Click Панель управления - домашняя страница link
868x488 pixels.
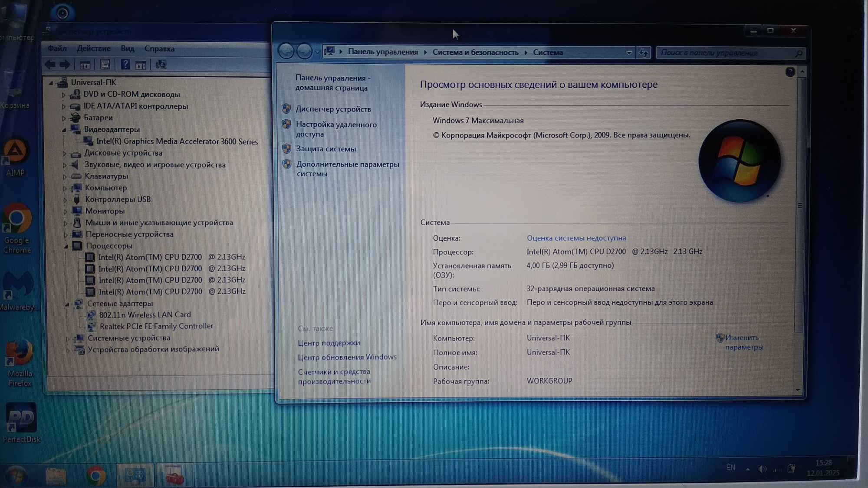333,83
